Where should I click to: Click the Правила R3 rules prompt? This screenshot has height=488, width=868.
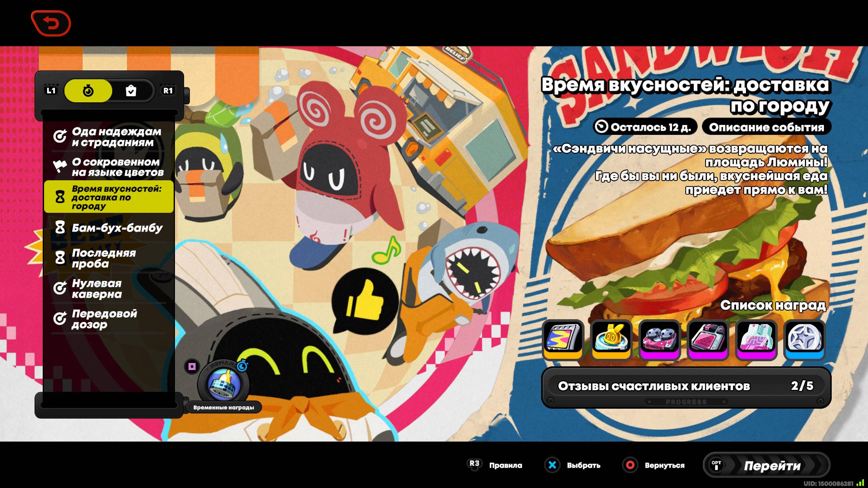point(495,465)
